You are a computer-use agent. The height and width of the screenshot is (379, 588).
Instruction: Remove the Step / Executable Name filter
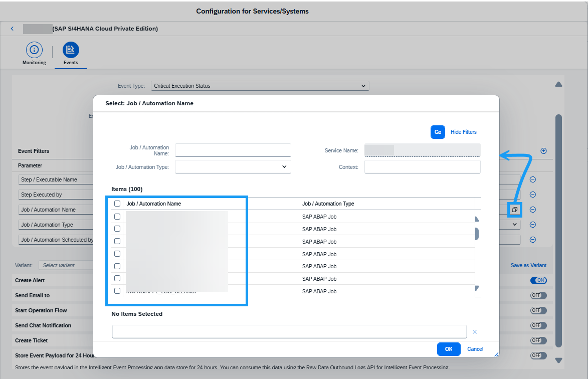(x=533, y=179)
